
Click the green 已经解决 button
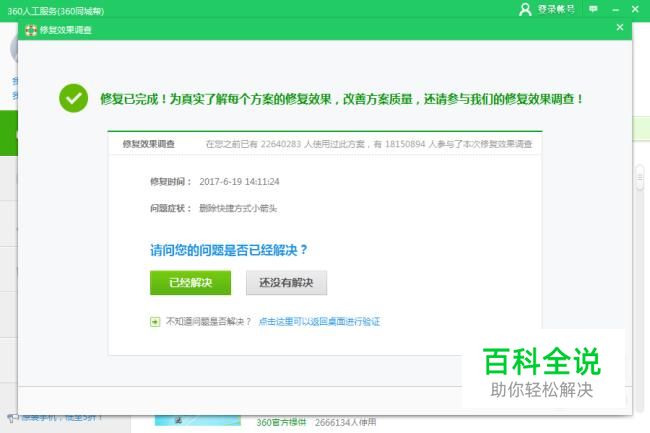190,283
